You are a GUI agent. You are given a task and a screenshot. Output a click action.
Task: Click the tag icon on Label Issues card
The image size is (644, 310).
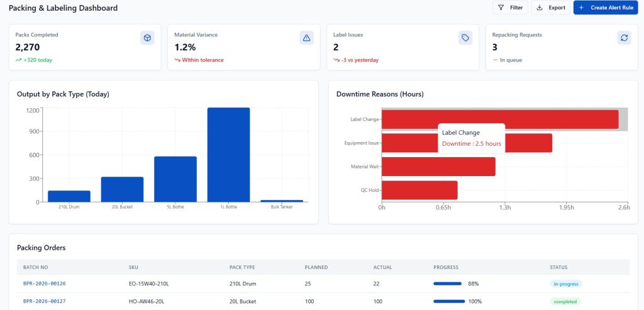(465, 38)
